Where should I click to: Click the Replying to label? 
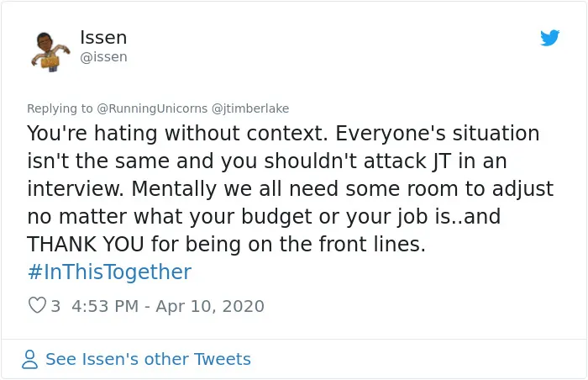[x=60, y=108]
